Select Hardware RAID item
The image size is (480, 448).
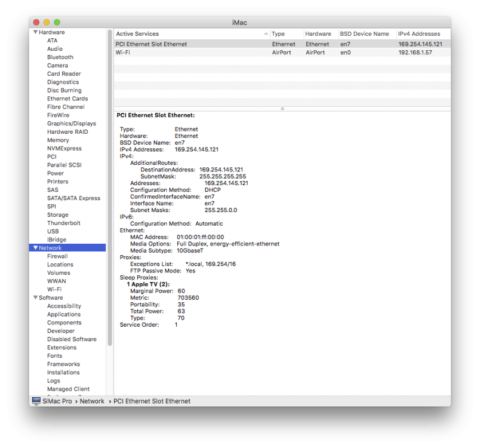pos(67,131)
